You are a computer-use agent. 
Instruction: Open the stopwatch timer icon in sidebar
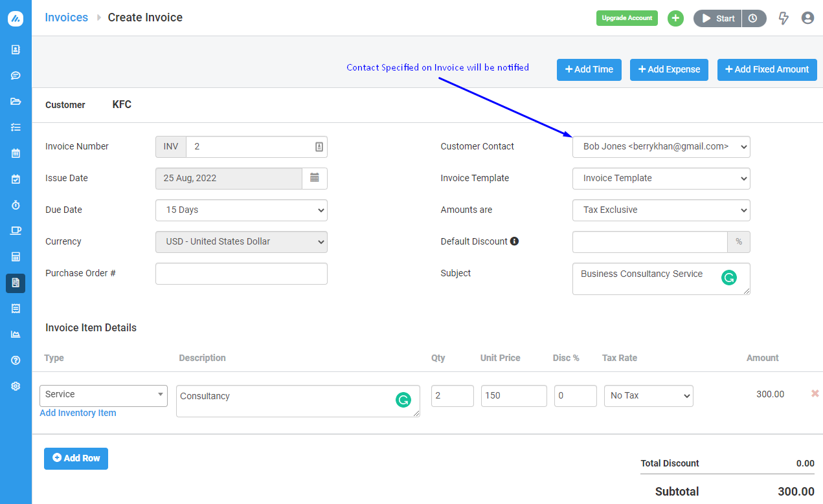pos(16,205)
